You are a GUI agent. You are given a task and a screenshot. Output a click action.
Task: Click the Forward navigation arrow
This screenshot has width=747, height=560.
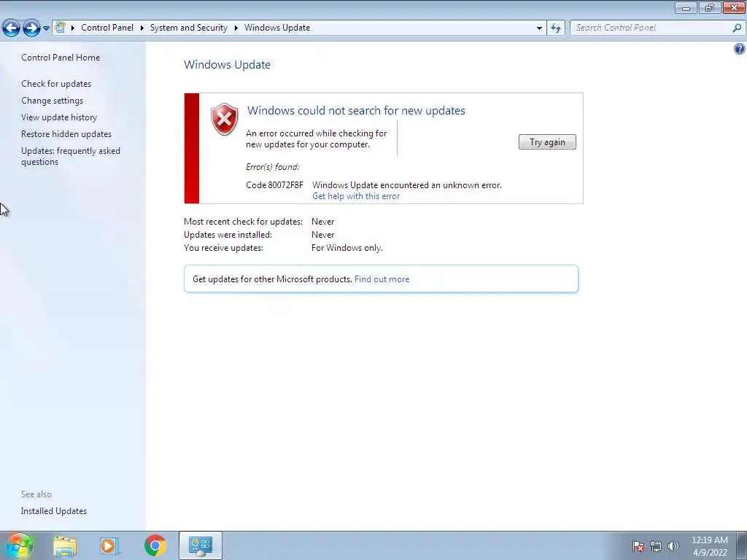pyautogui.click(x=31, y=28)
